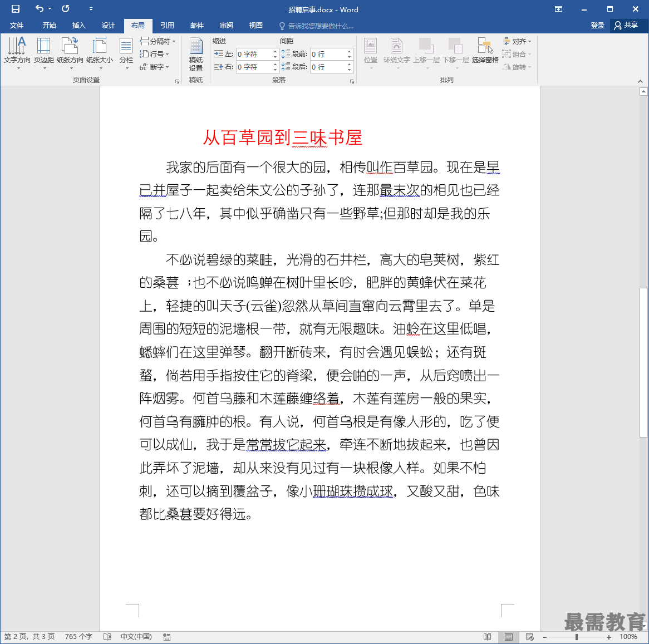Click the right indent 右 input field
Image resolution: width=649 pixels, height=644 pixels.
tap(254, 67)
